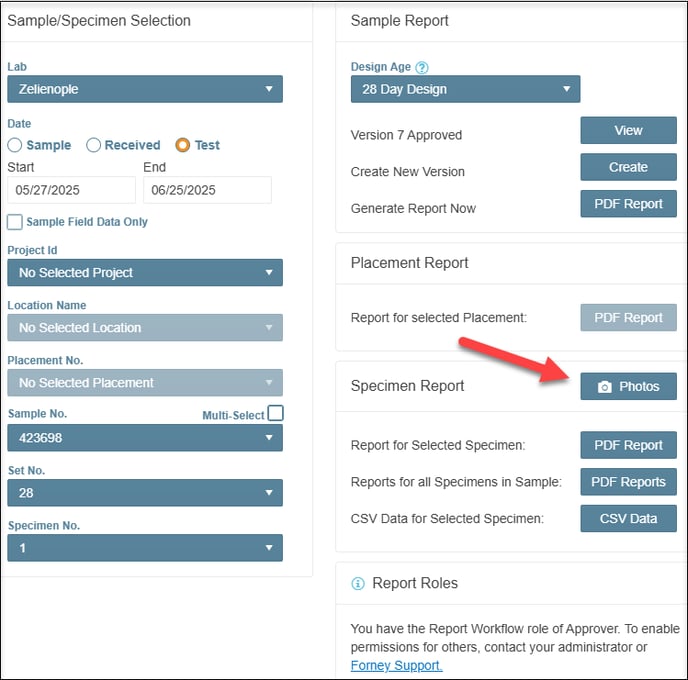
Task: Select the Received date radio button
Action: tap(93, 145)
